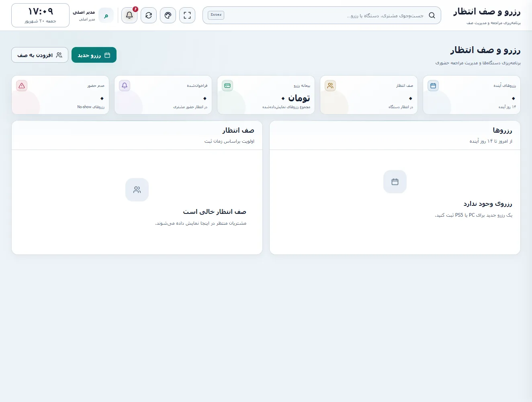Click the از امروز تا ۱۴ روز آینده subtitle
This screenshot has width=532, height=402.
491,141
